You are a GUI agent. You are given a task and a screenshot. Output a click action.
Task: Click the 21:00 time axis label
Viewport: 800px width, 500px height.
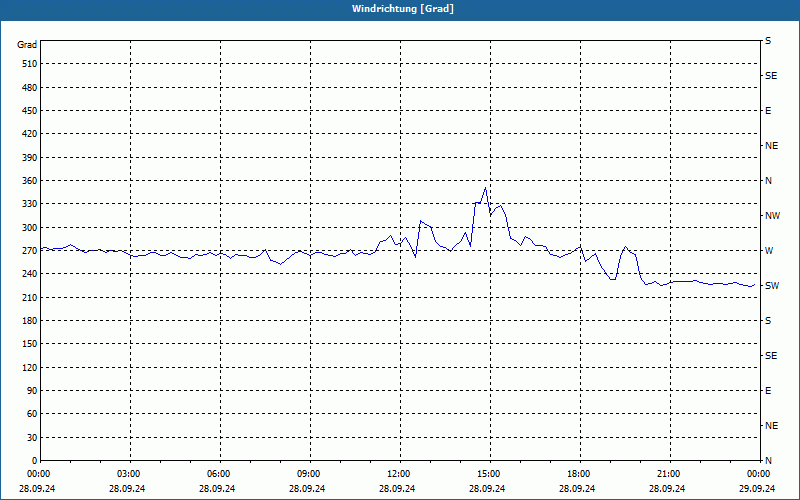point(669,474)
